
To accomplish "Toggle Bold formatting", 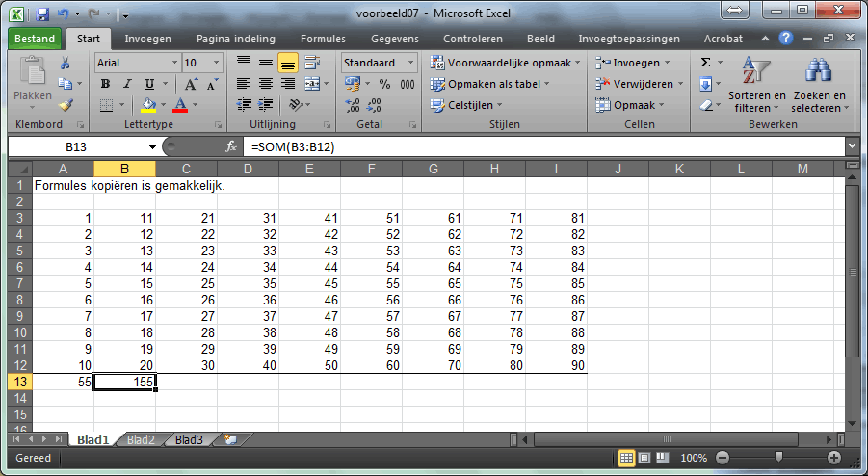I will [x=106, y=84].
